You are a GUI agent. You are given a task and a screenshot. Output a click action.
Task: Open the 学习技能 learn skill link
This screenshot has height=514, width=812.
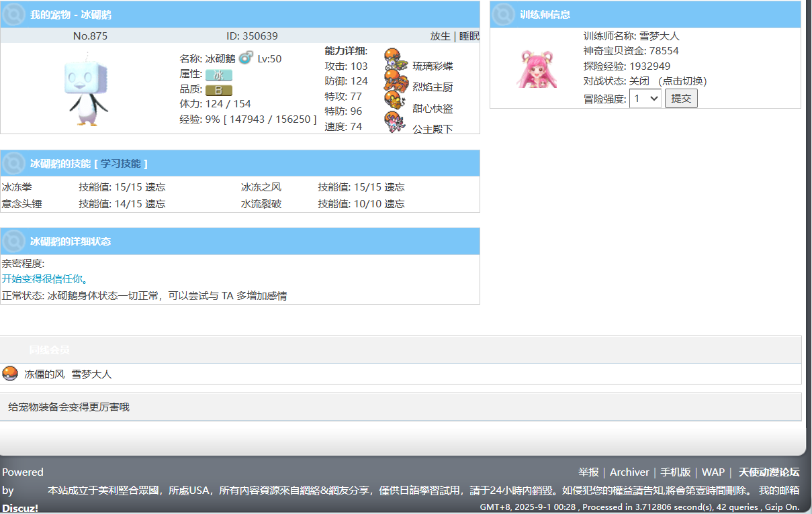point(121,164)
